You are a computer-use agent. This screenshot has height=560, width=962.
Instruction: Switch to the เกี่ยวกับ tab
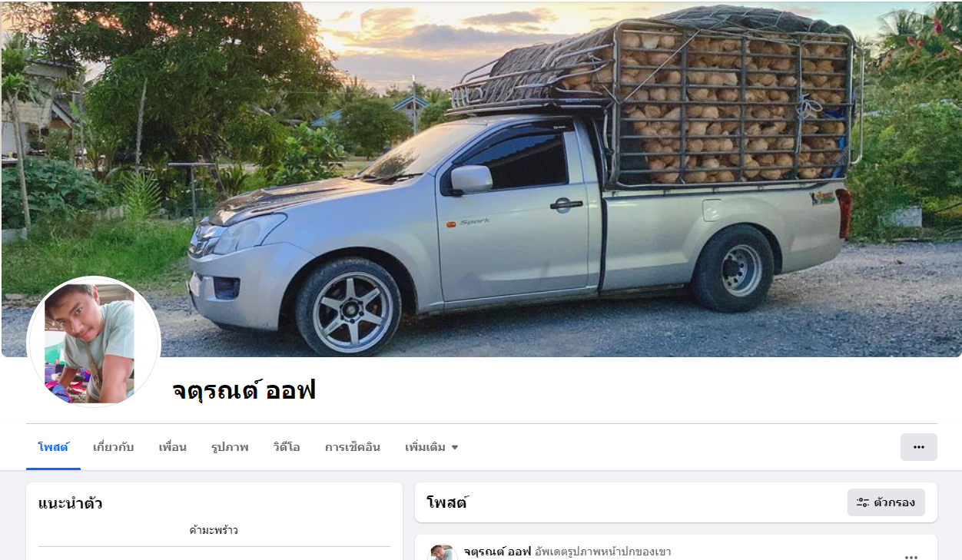tap(114, 447)
